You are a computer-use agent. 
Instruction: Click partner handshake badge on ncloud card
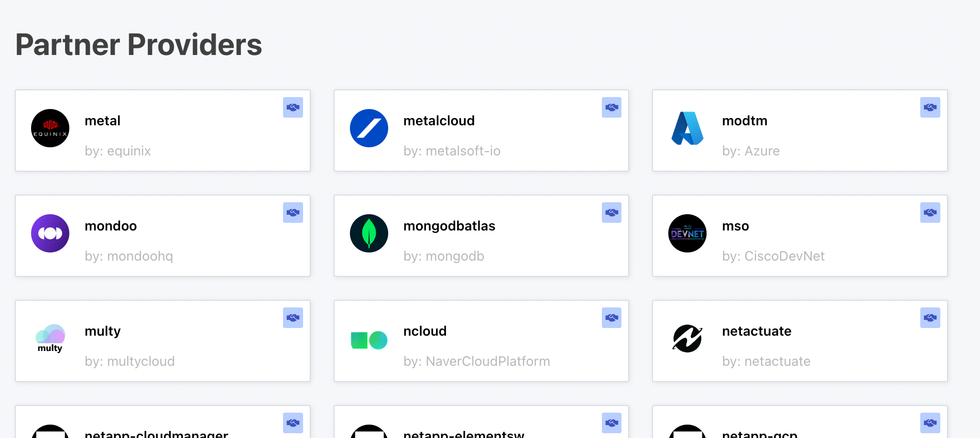coord(611,318)
